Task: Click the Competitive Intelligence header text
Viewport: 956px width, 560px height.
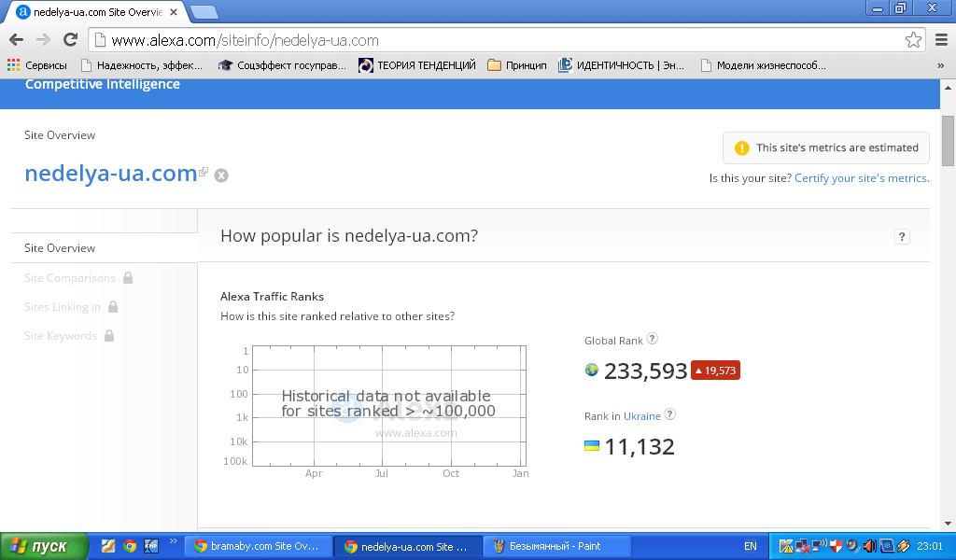Action: pyautogui.click(x=103, y=84)
